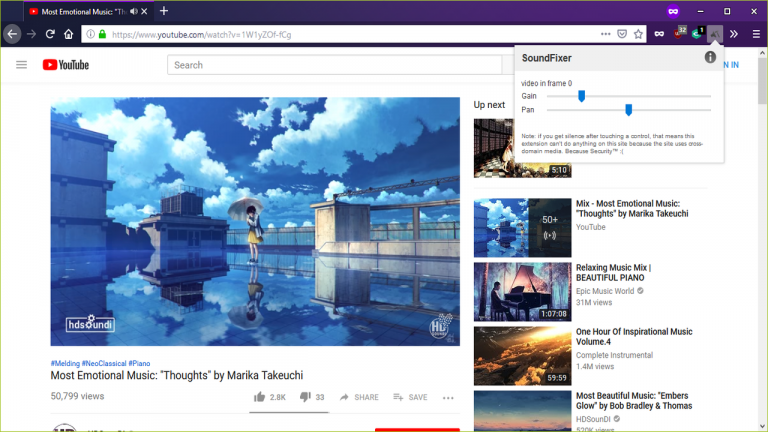Open the private browsing mask toolbar extension

(659, 34)
